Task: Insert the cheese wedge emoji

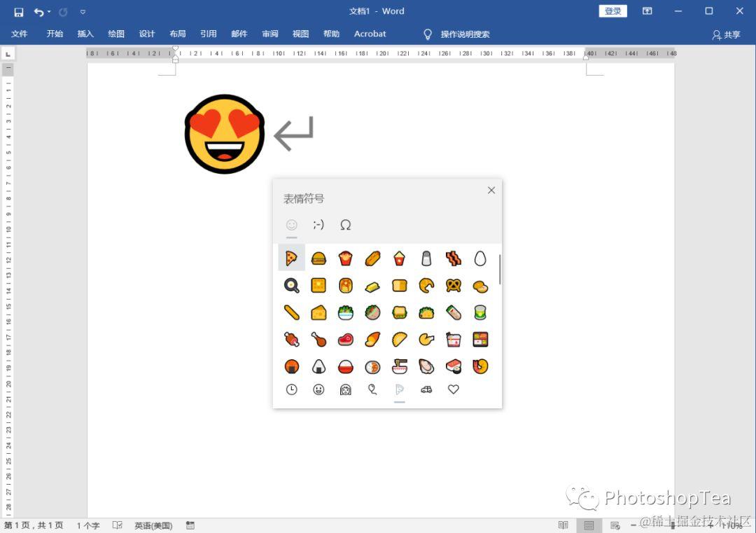Action: [318, 312]
